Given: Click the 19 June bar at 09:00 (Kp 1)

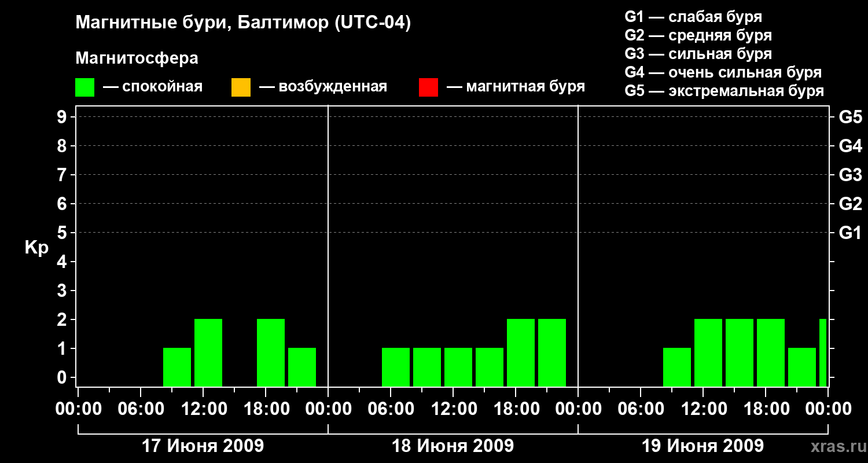Looking at the screenshot, I should (x=677, y=367).
